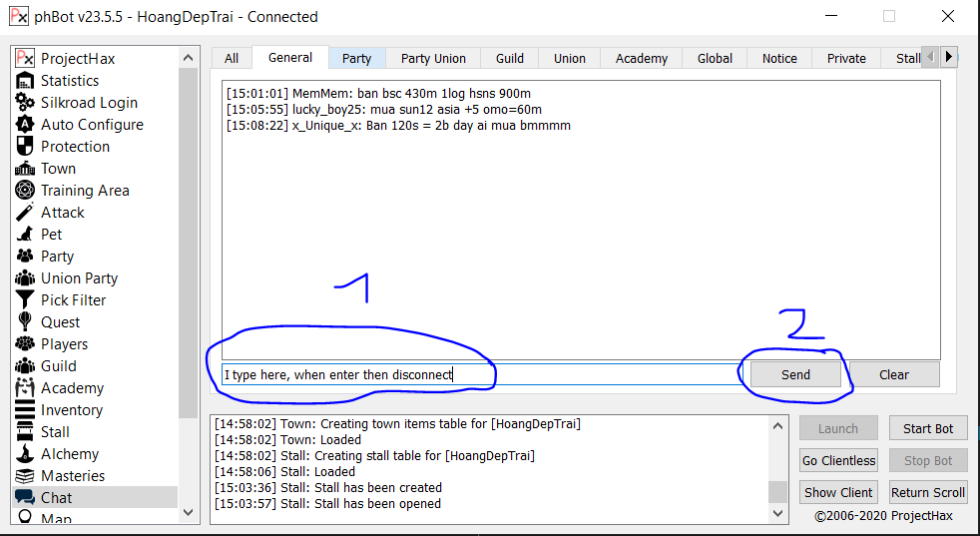Click the Clear button
980x536 pixels.
(x=894, y=374)
